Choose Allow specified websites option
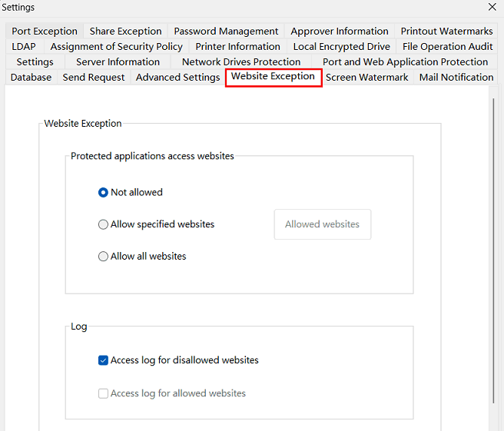This screenshot has width=504, height=431. tap(103, 224)
